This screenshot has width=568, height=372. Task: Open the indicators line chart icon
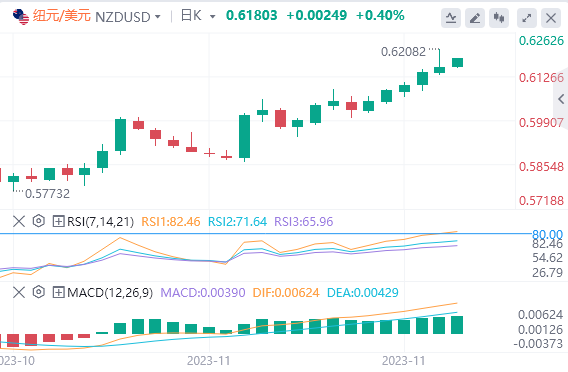[x=451, y=18]
